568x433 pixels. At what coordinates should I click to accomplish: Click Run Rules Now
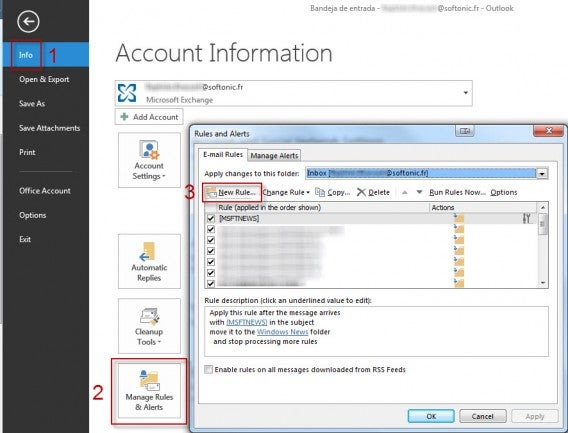click(457, 192)
